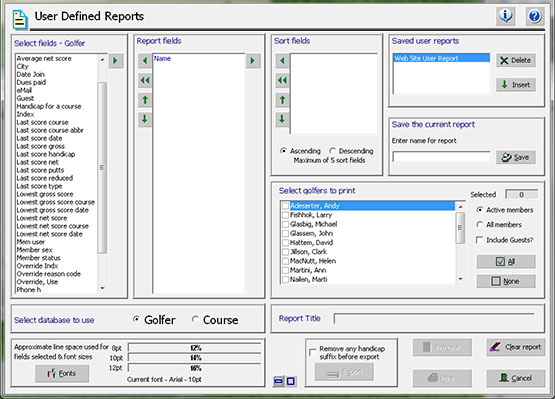
Task: Open help with the question mark icon
Action: tap(534, 16)
